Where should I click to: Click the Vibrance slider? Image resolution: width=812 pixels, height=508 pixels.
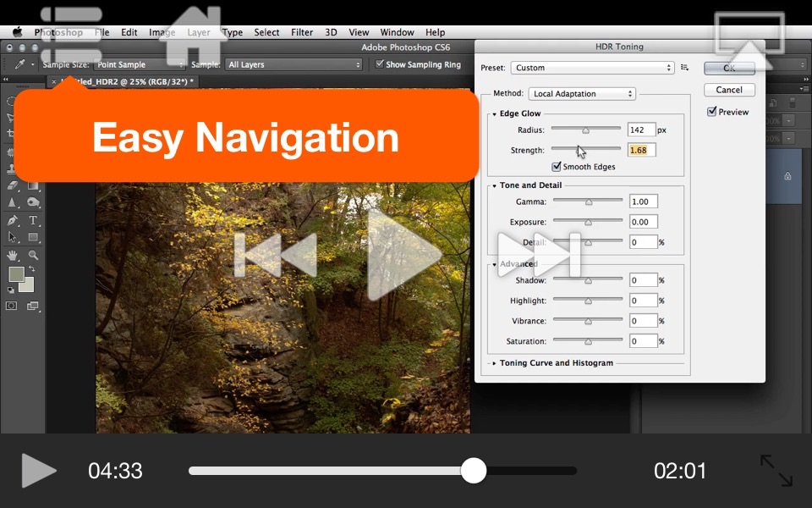(x=588, y=320)
